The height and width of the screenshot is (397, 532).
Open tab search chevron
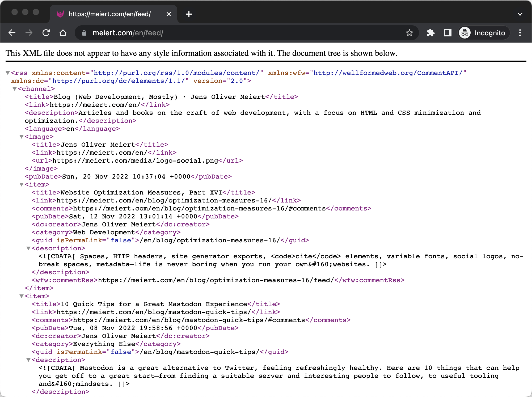520,14
